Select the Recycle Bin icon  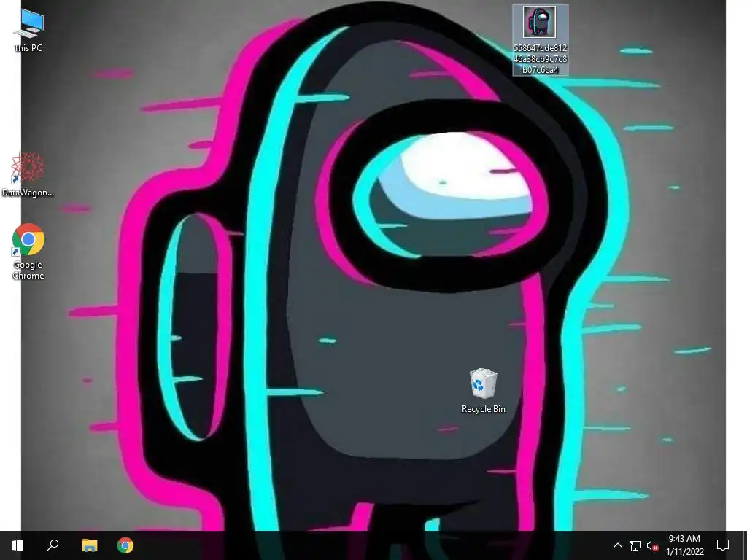click(x=483, y=391)
